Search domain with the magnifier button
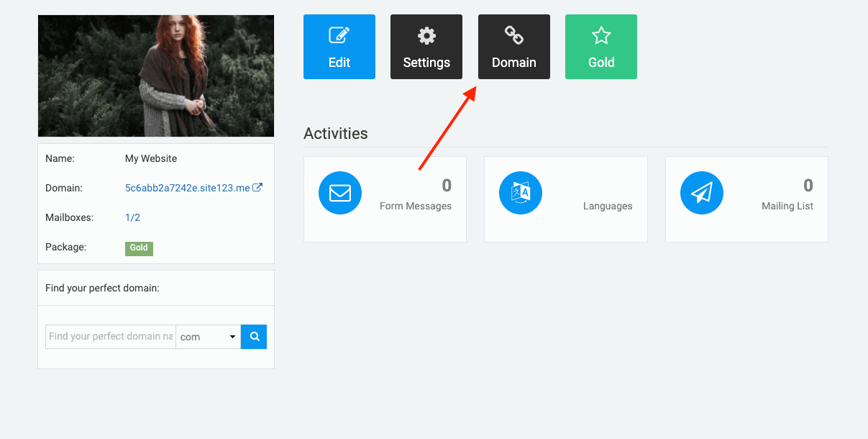 (x=254, y=336)
